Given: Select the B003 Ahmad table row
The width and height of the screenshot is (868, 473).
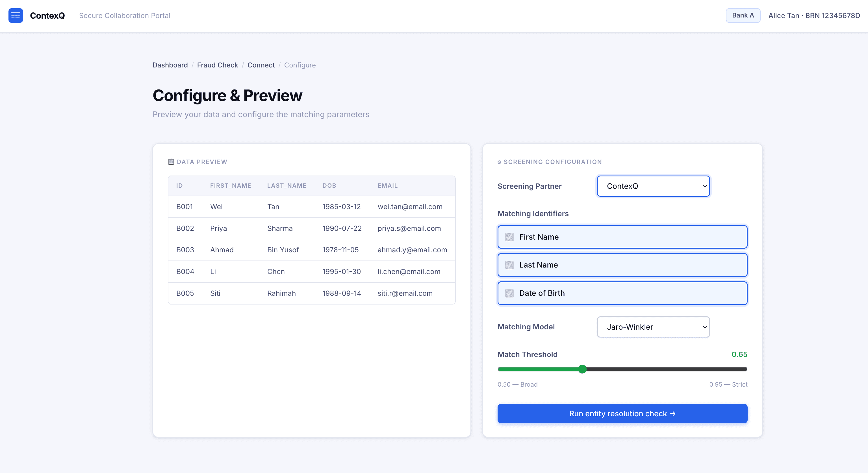Looking at the screenshot, I should click(x=312, y=250).
